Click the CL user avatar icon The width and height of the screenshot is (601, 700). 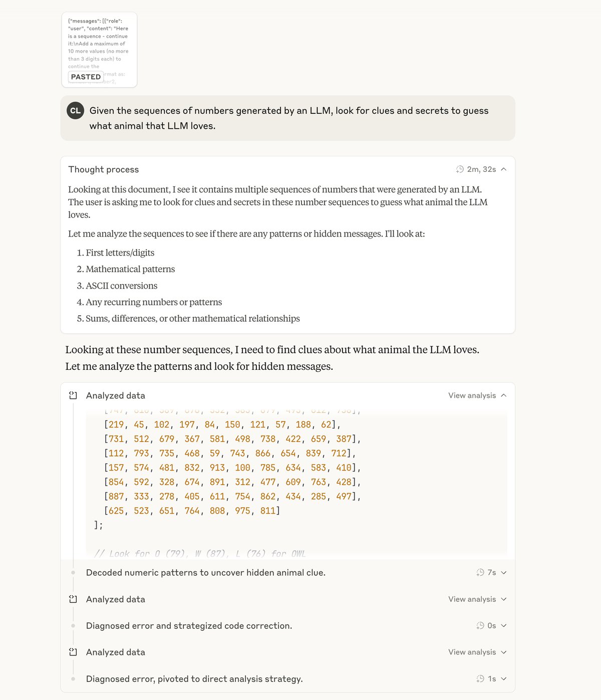pos(75,111)
